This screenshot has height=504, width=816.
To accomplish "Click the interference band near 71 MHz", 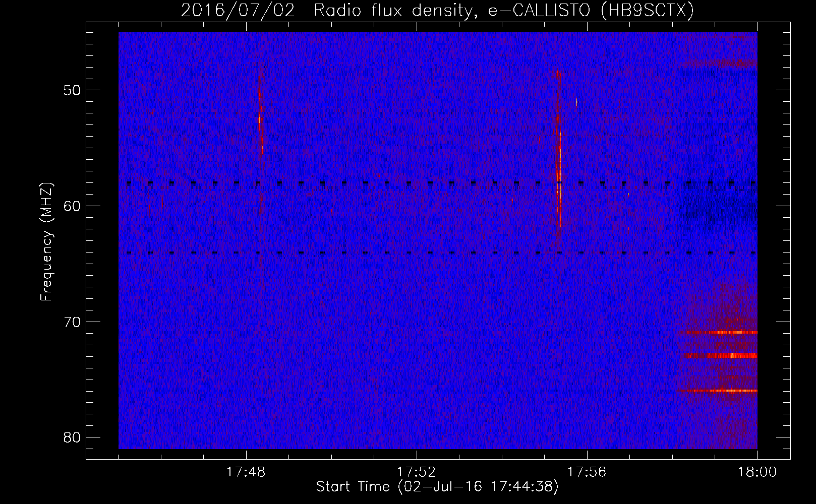I will pyautogui.click(x=722, y=333).
